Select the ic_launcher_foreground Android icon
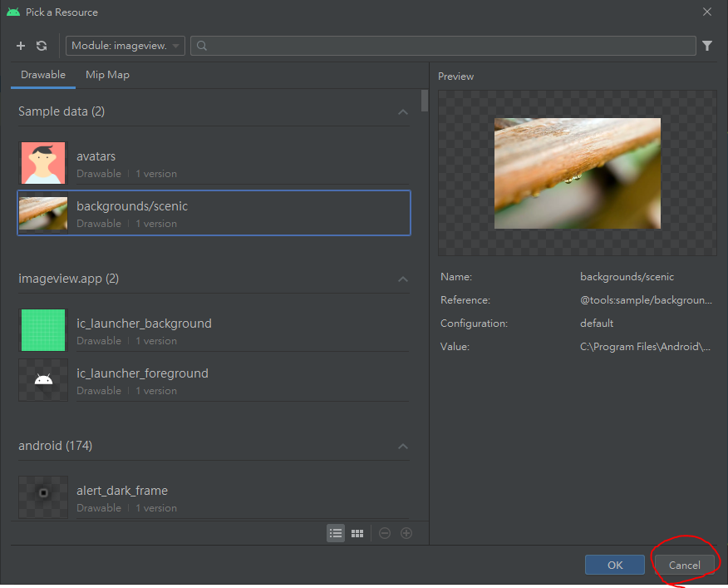 pyautogui.click(x=43, y=380)
